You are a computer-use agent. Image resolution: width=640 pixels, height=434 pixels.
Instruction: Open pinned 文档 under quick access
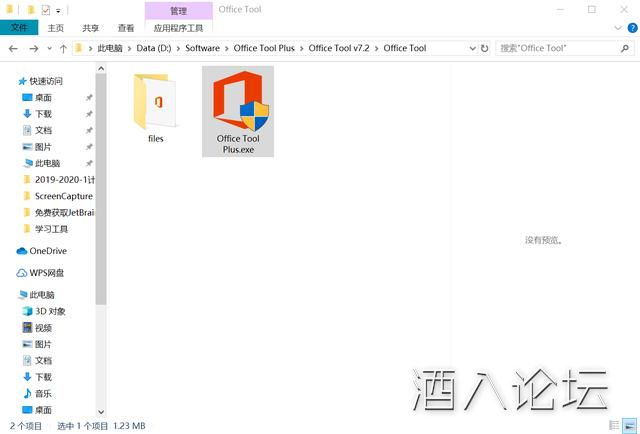click(43, 130)
